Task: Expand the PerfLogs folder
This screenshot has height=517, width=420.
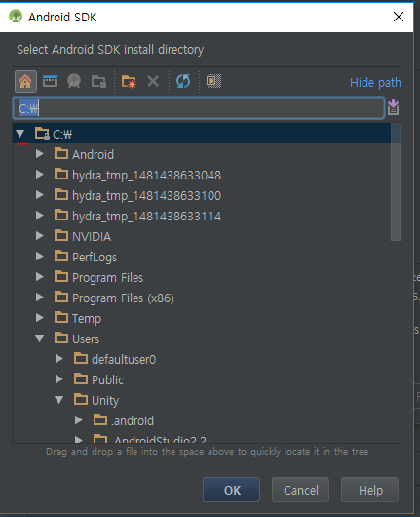Action: pyautogui.click(x=40, y=257)
